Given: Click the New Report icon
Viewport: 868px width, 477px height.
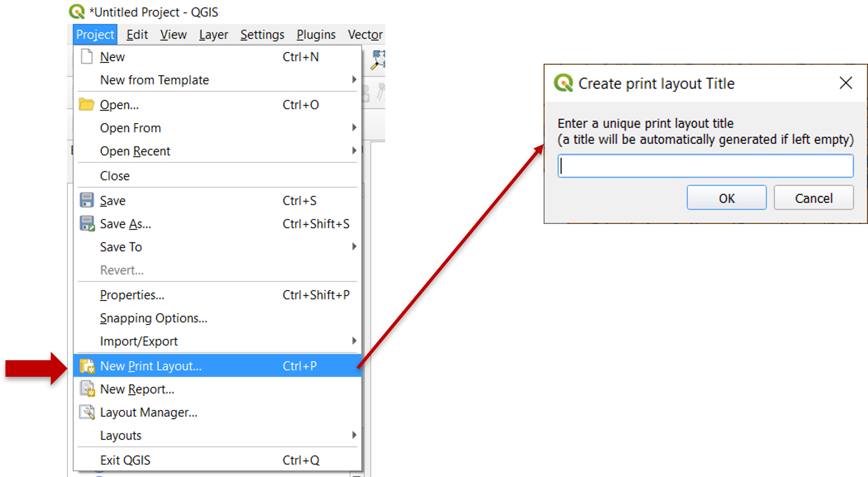Looking at the screenshot, I should [x=87, y=389].
